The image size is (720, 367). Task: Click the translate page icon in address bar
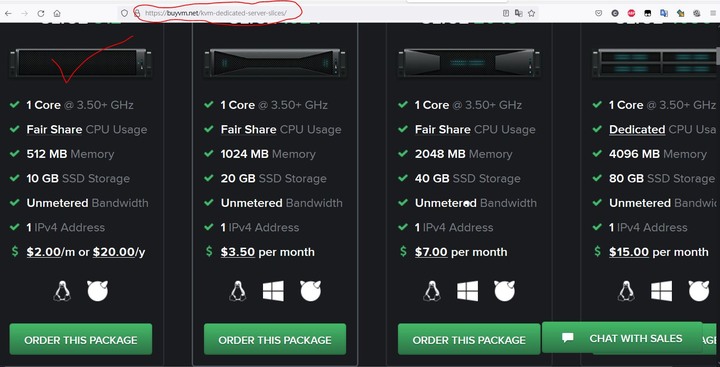coord(518,13)
